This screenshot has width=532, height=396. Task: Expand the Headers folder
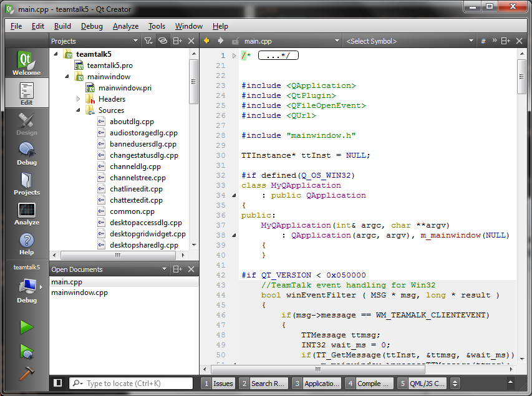pos(79,99)
